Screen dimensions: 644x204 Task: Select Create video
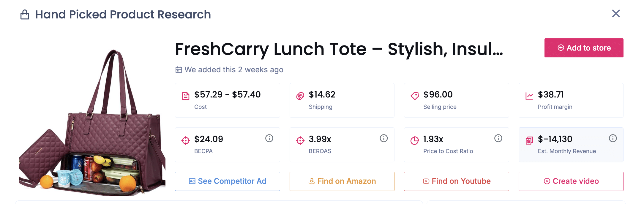point(571,181)
